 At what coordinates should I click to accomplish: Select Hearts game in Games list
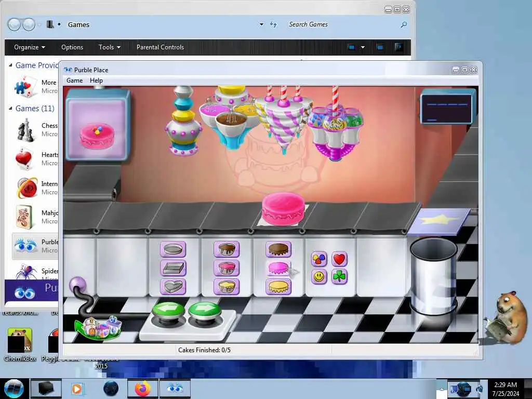[x=36, y=159]
